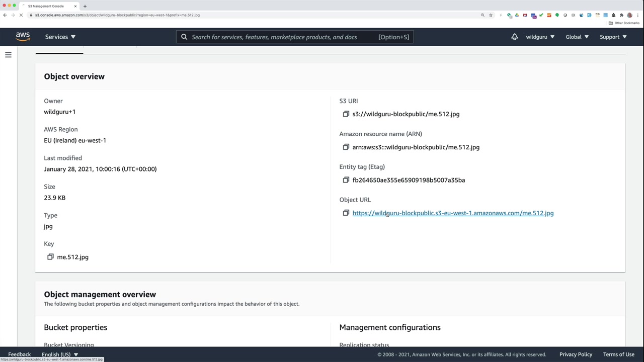
Task: Click the Feedback button in footer
Action: point(19,354)
